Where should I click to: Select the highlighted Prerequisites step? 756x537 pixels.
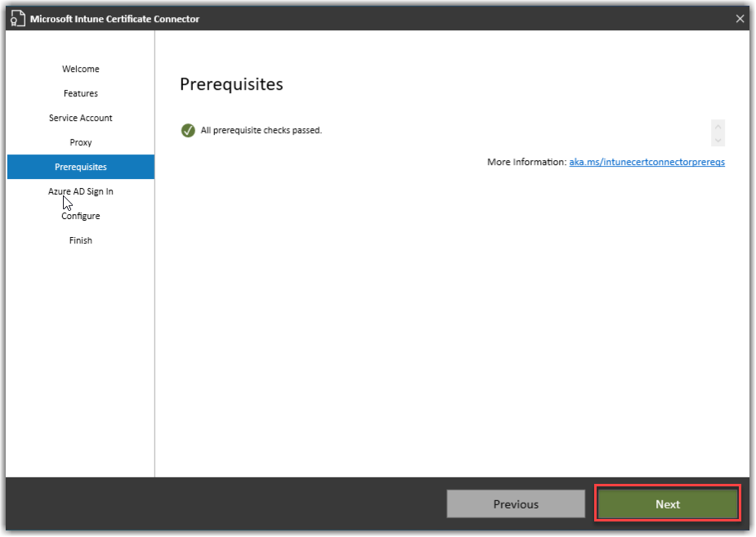pyautogui.click(x=81, y=167)
